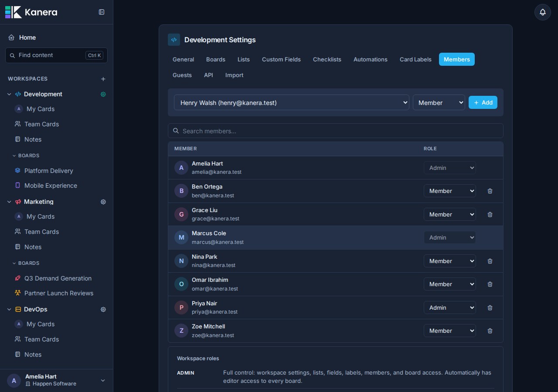Click Marcus Cole's member row name
This screenshot has height=392, width=558.
(x=209, y=233)
